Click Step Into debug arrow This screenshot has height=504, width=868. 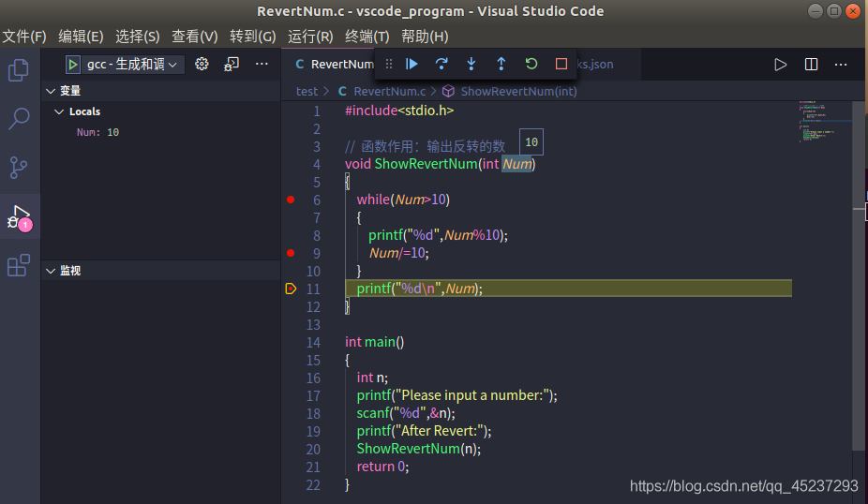(x=471, y=65)
